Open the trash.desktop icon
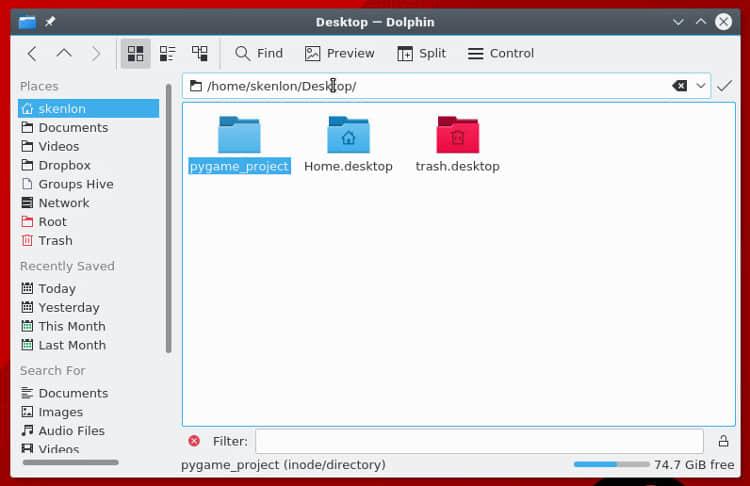The height and width of the screenshot is (486, 750). (457, 136)
